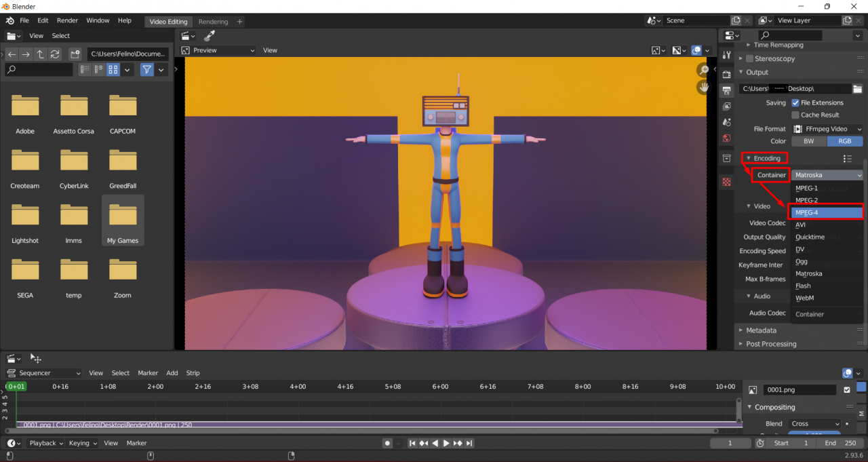Enable the Cache Result checkbox
The image size is (868, 462).
coord(795,115)
